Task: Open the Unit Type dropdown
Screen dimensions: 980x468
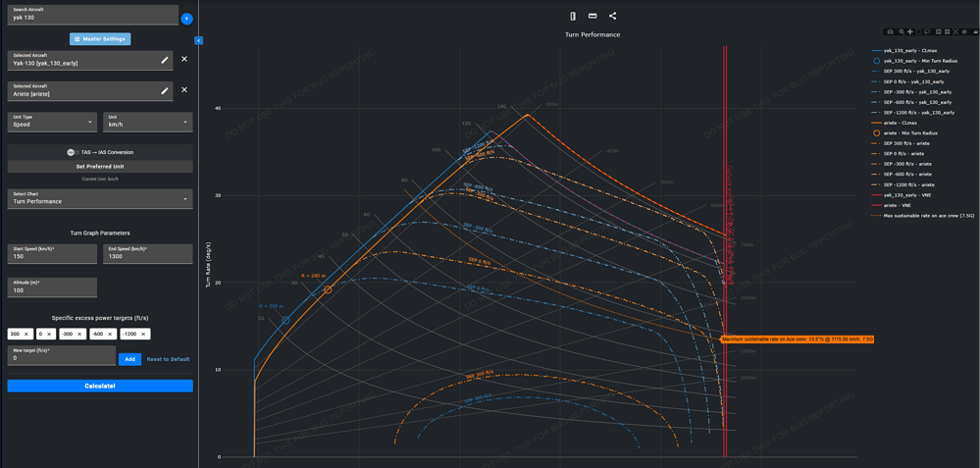Action: point(53,122)
